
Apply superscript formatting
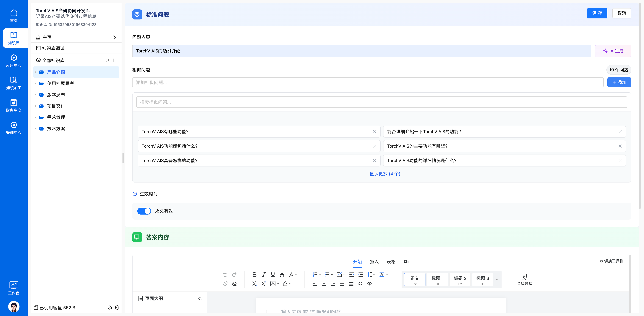tap(264, 283)
